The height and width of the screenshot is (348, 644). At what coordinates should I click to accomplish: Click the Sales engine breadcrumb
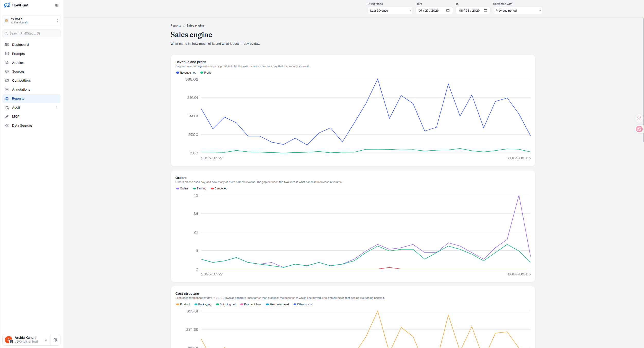click(x=195, y=25)
